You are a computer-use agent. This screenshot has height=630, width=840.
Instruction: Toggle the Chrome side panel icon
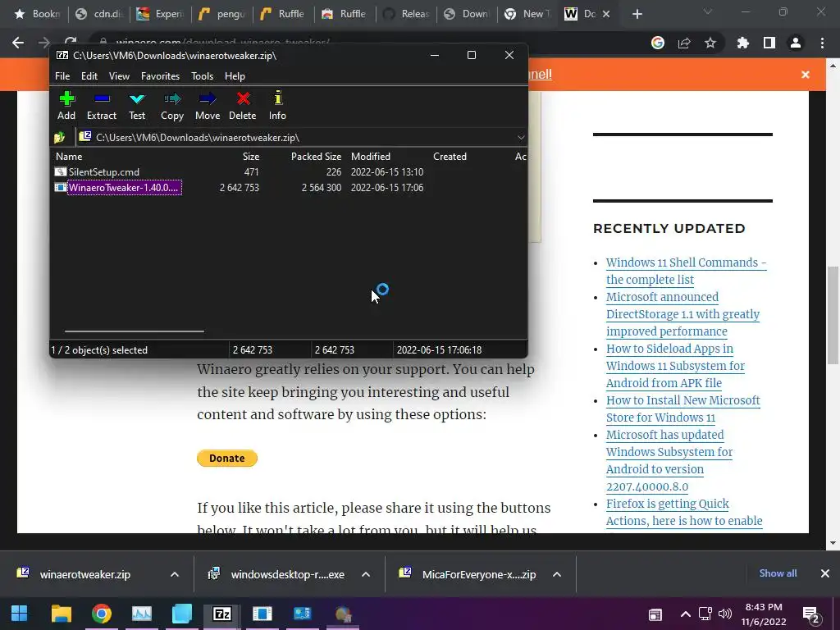coord(769,43)
